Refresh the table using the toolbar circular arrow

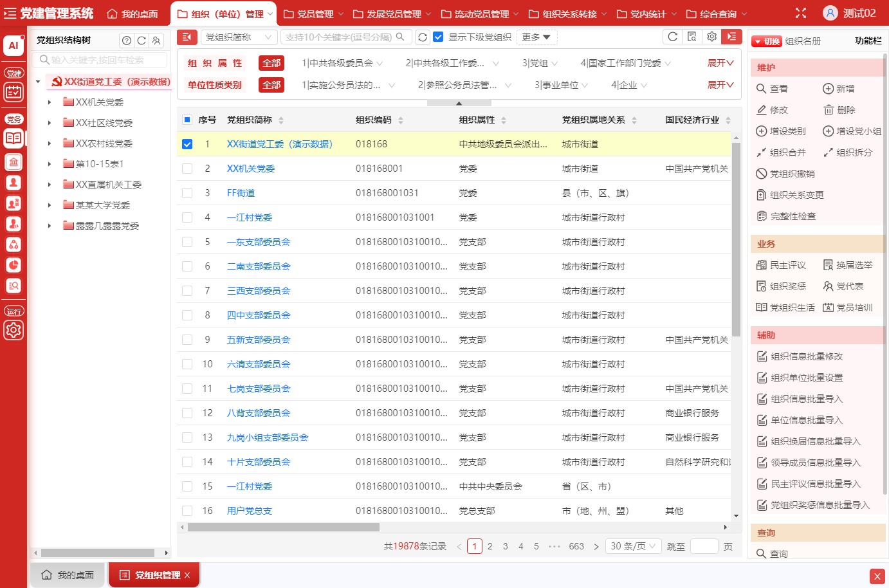click(x=673, y=37)
